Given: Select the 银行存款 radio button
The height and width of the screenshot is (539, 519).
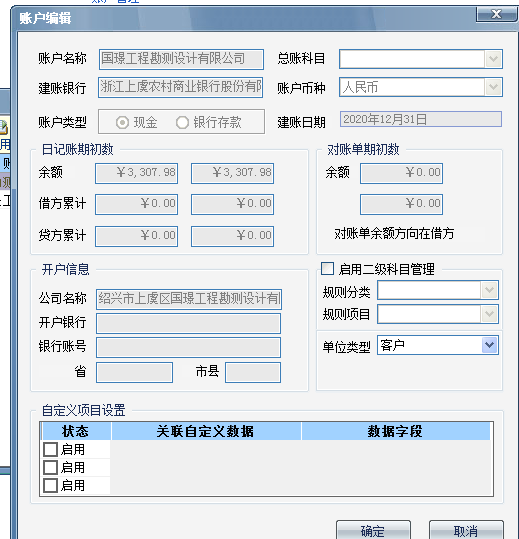Looking at the screenshot, I should coord(183,122).
